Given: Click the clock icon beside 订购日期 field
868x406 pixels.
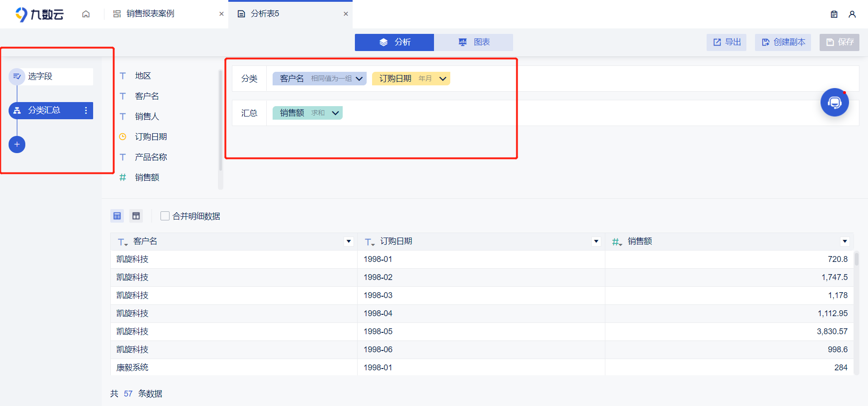Looking at the screenshot, I should 123,136.
